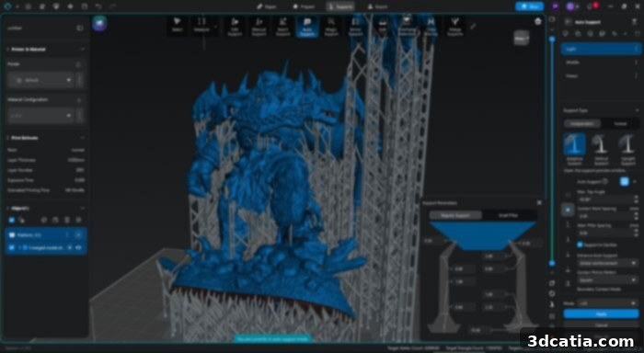Pick the Adaptive Support thumbnail

(575, 149)
